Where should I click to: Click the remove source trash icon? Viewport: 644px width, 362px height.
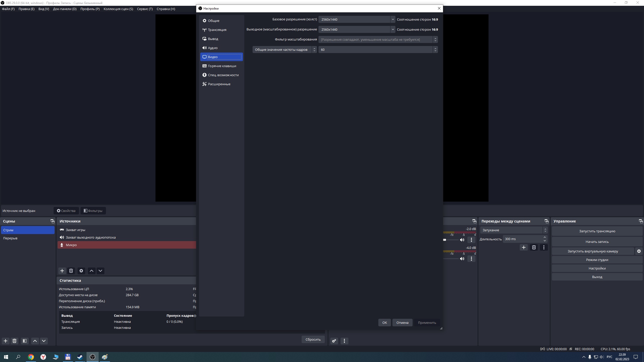(x=71, y=271)
